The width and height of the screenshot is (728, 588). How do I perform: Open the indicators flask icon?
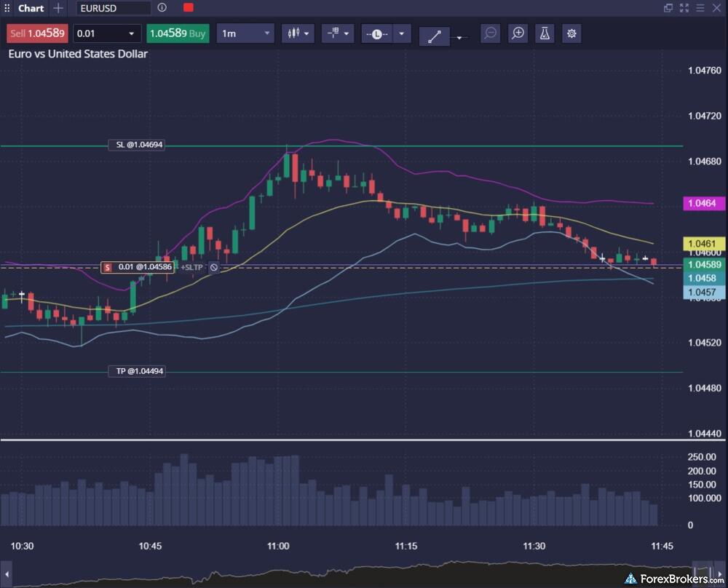545,33
